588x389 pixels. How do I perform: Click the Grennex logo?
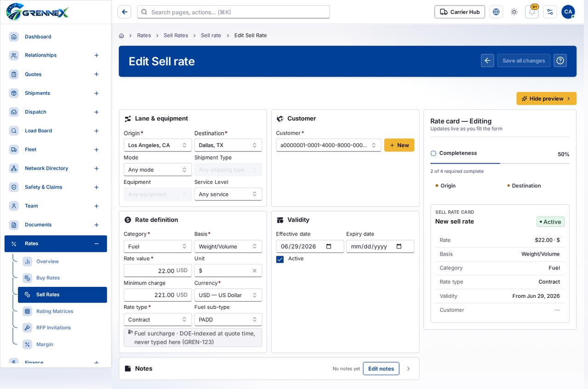tap(38, 11)
